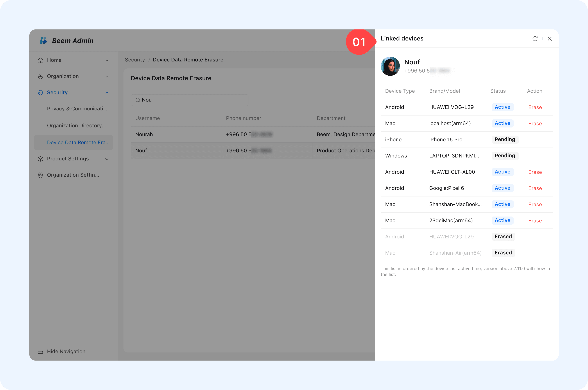Click the Beem Admin logo icon
This screenshot has height=390, width=588.
(x=43, y=40)
